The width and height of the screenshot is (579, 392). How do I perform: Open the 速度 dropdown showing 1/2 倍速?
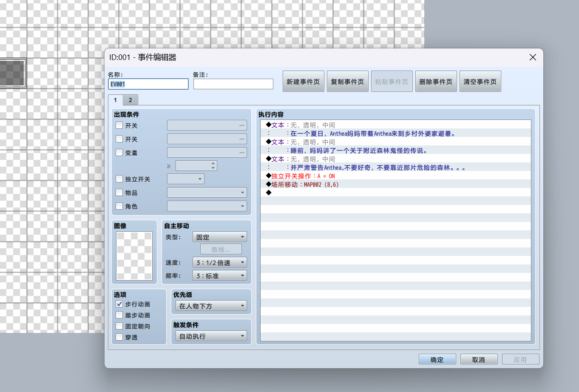tap(220, 262)
